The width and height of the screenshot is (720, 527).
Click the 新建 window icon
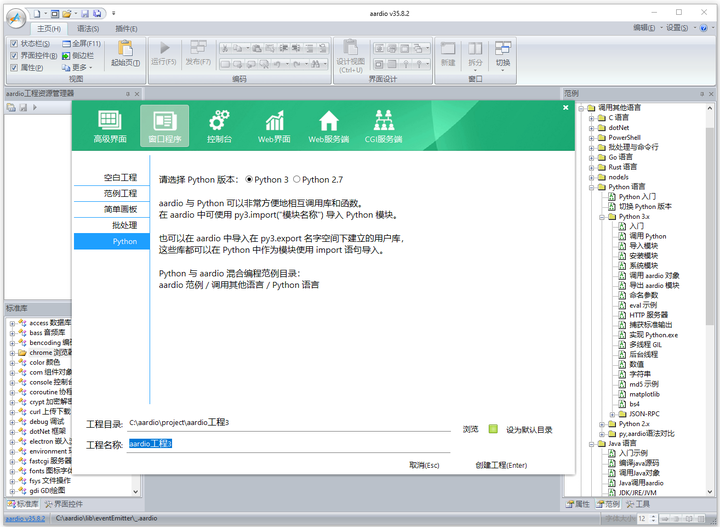[x=448, y=54]
